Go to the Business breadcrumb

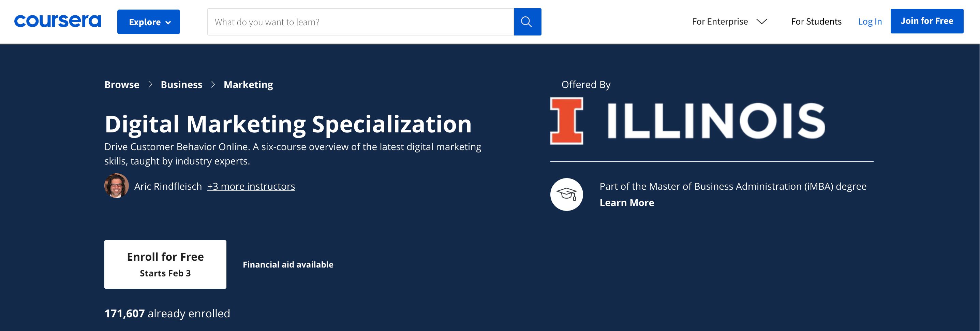pyautogui.click(x=181, y=85)
